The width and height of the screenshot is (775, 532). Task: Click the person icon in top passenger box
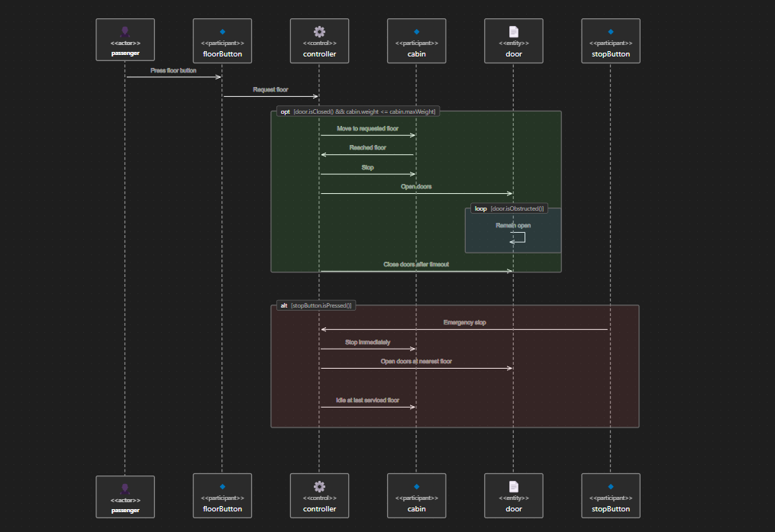coord(125,31)
